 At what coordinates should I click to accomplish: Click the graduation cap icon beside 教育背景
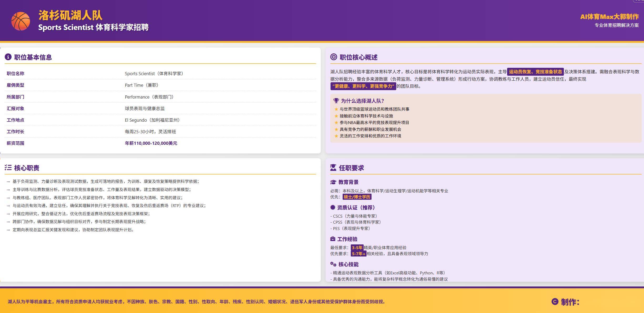(x=333, y=182)
